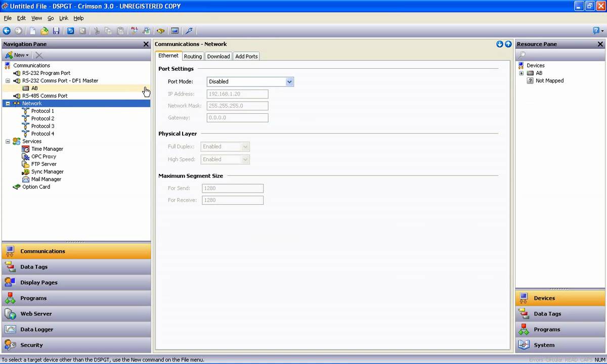Click the Gateway field

tap(237, 118)
